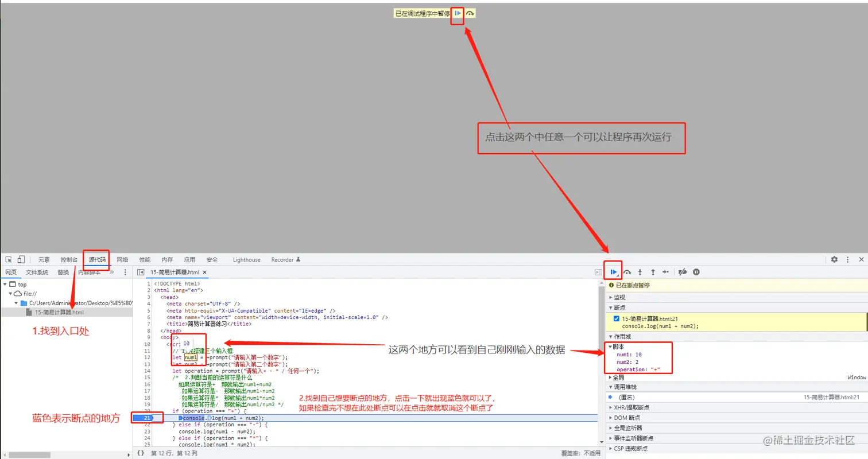Viewport: 868px width, 459px height.
Task: Click the step over next function call icon
Action: click(627, 271)
